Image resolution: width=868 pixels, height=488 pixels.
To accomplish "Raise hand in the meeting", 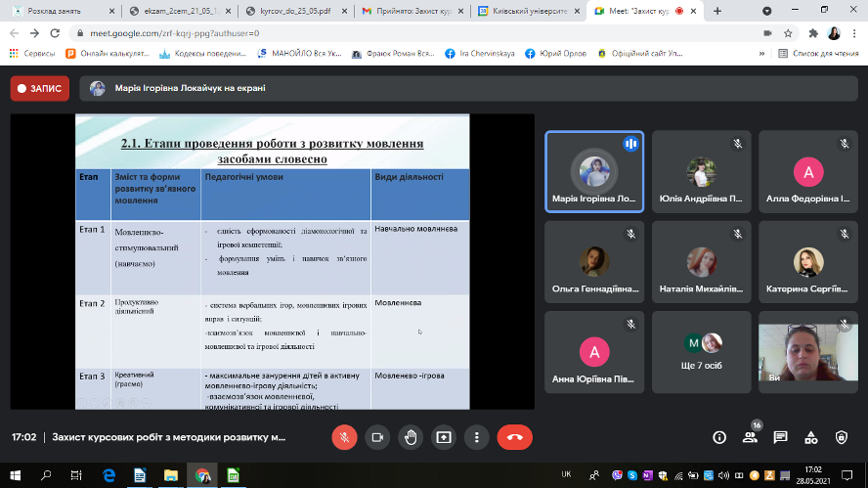I will [x=411, y=437].
